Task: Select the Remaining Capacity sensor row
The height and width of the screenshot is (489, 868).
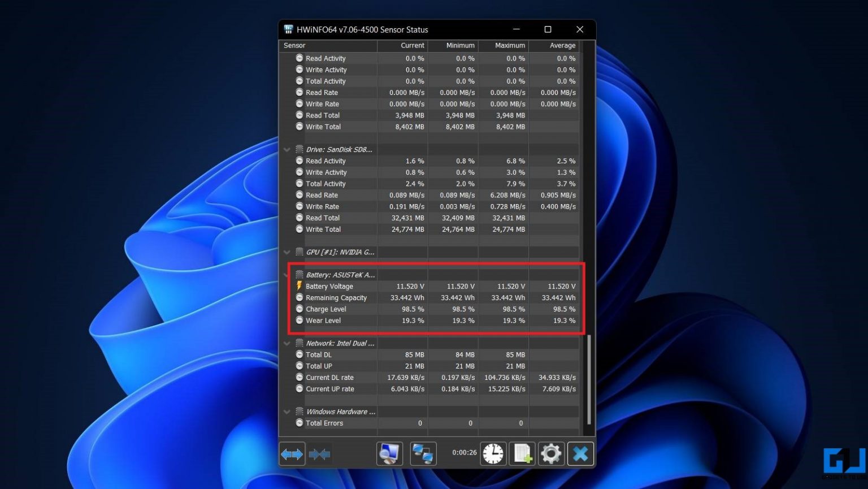Action: pos(336,297)
